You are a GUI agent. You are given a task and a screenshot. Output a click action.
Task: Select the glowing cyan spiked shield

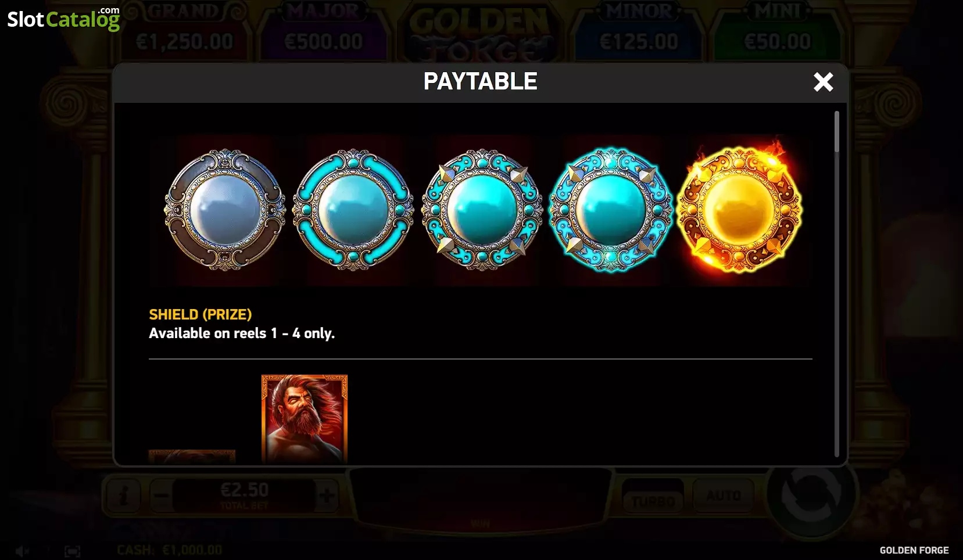[610, 210]
